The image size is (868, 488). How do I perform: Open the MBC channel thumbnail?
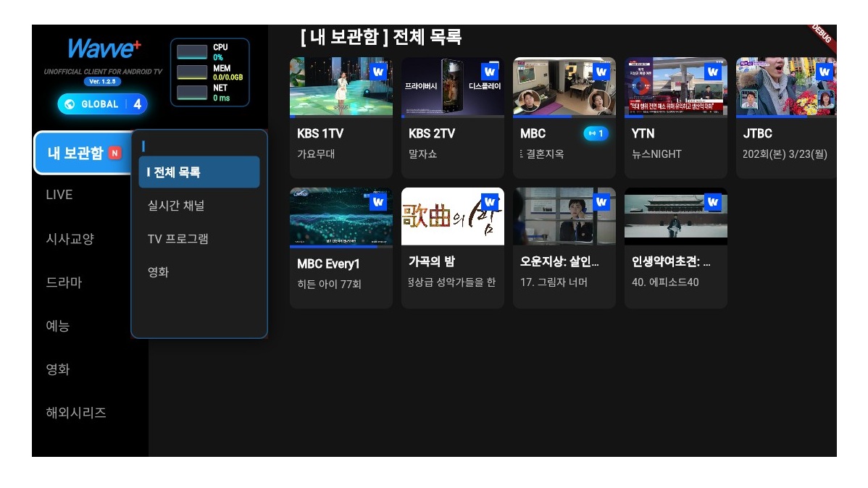564,86
